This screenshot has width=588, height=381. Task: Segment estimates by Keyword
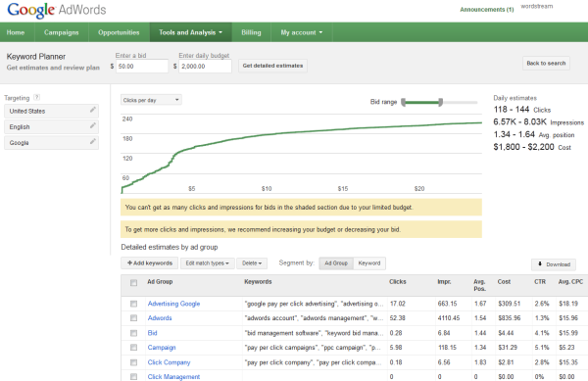click(x=369, y=263)
